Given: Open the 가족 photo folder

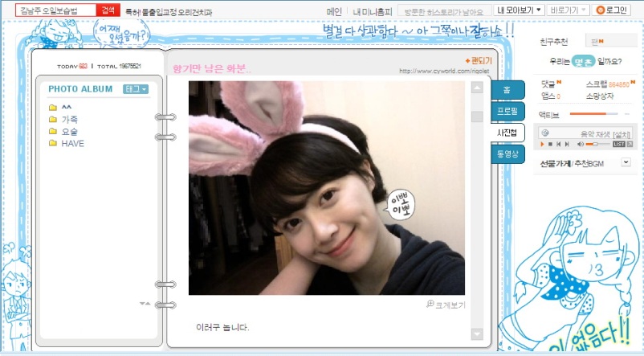Looking at the screenshot, I should pyautogui.click(x=63, y=119).
